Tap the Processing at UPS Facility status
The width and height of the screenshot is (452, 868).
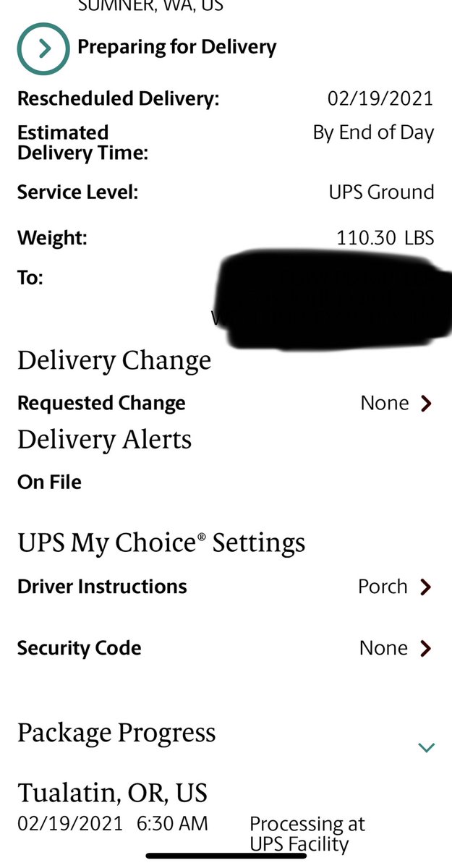307,833
